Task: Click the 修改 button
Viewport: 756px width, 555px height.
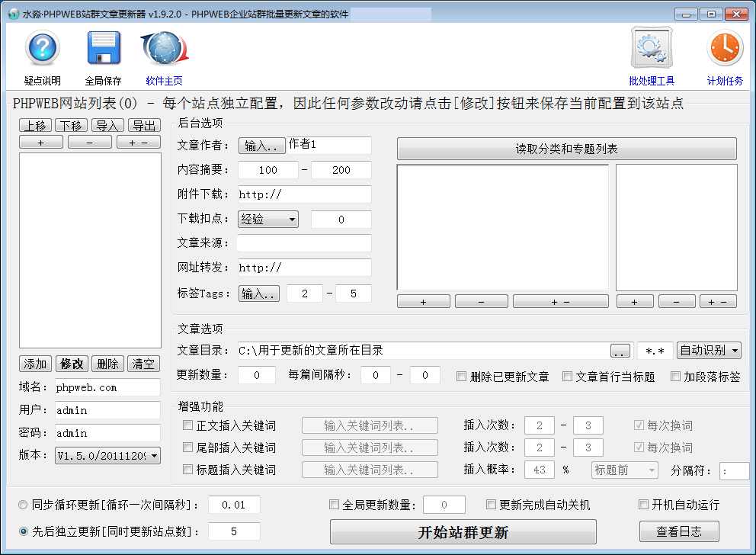Action: click(72, 364)
